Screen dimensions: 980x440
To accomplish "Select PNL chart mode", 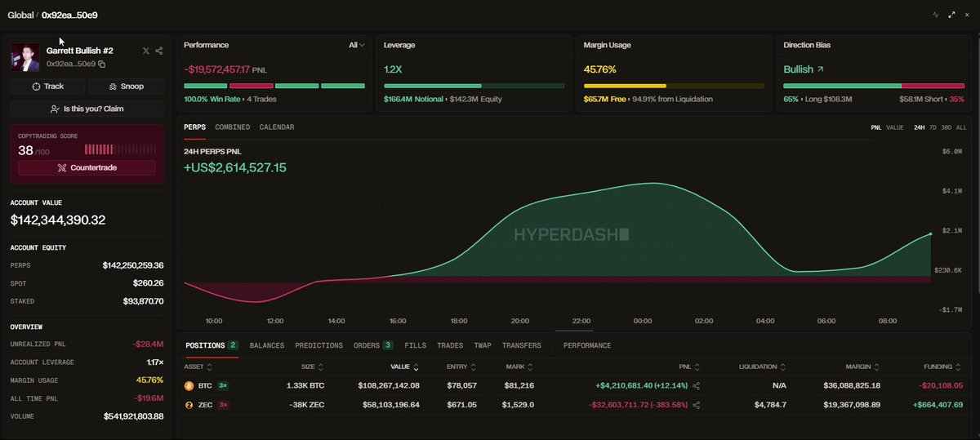I will (875, 127).
